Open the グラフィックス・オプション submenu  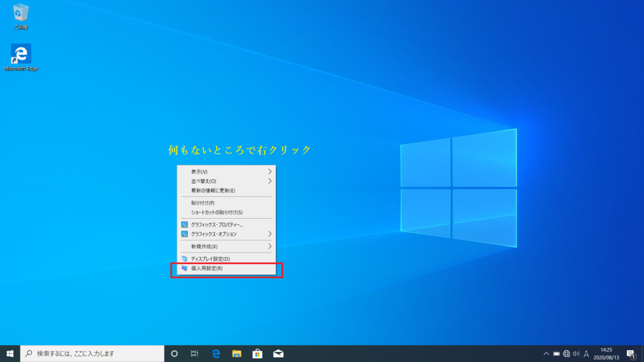tap(226, 234)
